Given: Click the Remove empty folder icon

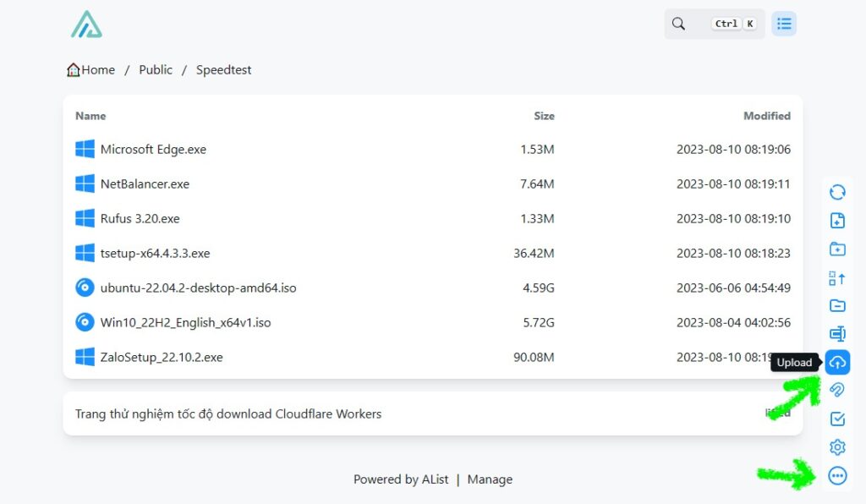Looking at the screenshot, I should click(837, 306).
